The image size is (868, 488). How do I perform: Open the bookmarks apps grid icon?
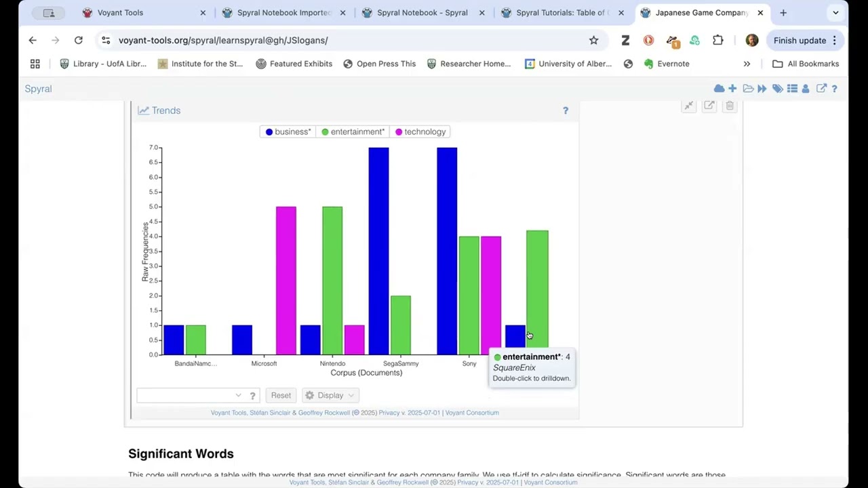(x=35, y=64)
